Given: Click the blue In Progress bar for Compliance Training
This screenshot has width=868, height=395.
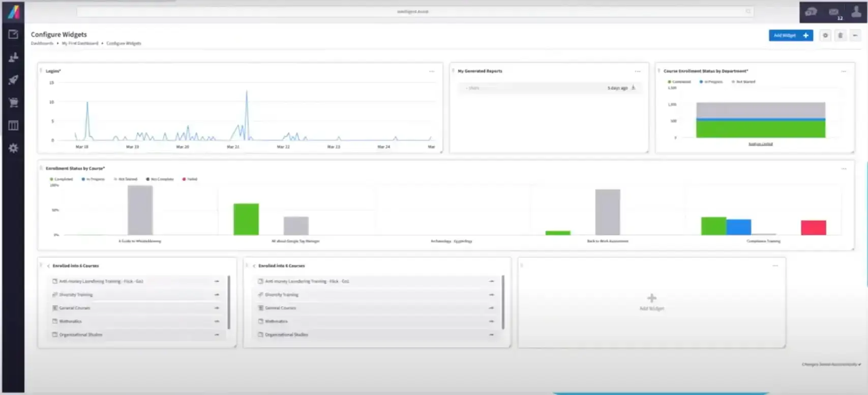Looking at the screenshot, I should pos(738,227).
